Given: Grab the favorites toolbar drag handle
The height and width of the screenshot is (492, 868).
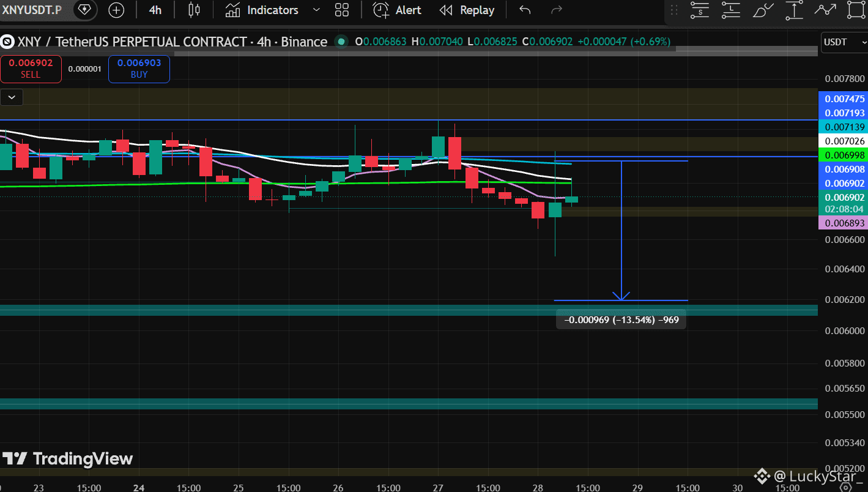Looking at the screenshot, I should (x=674, y=10).
